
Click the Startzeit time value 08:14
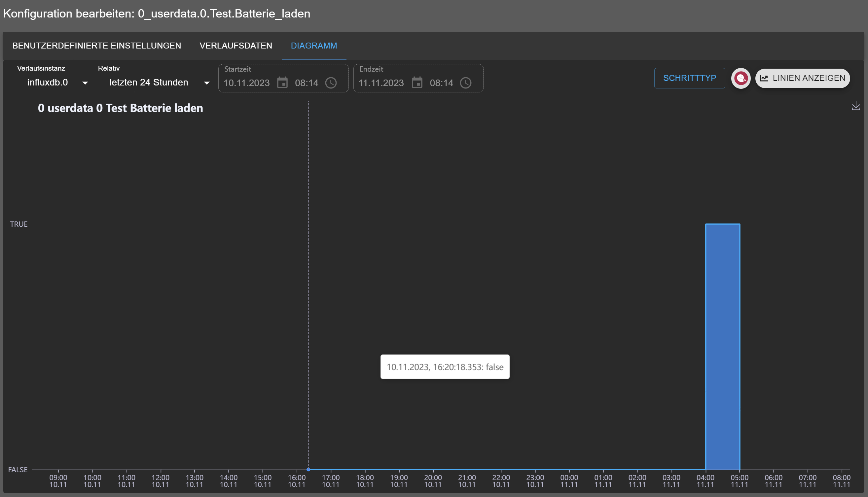tap(307, 83)
